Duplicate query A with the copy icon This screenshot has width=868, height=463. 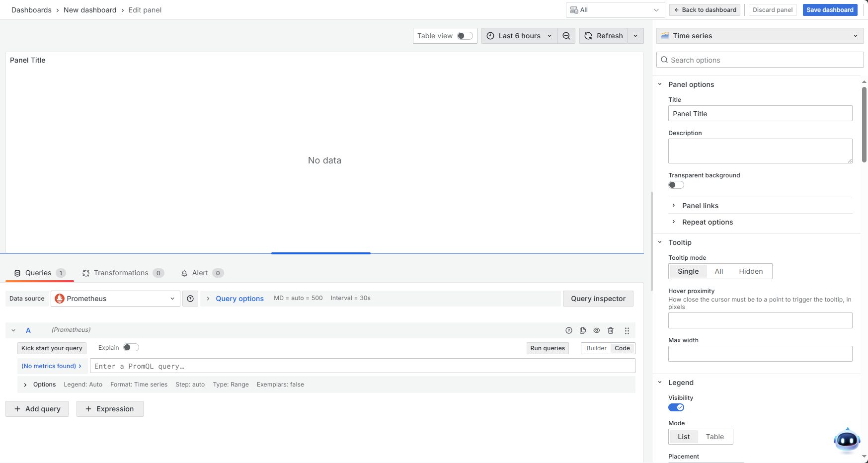point(583,330)
